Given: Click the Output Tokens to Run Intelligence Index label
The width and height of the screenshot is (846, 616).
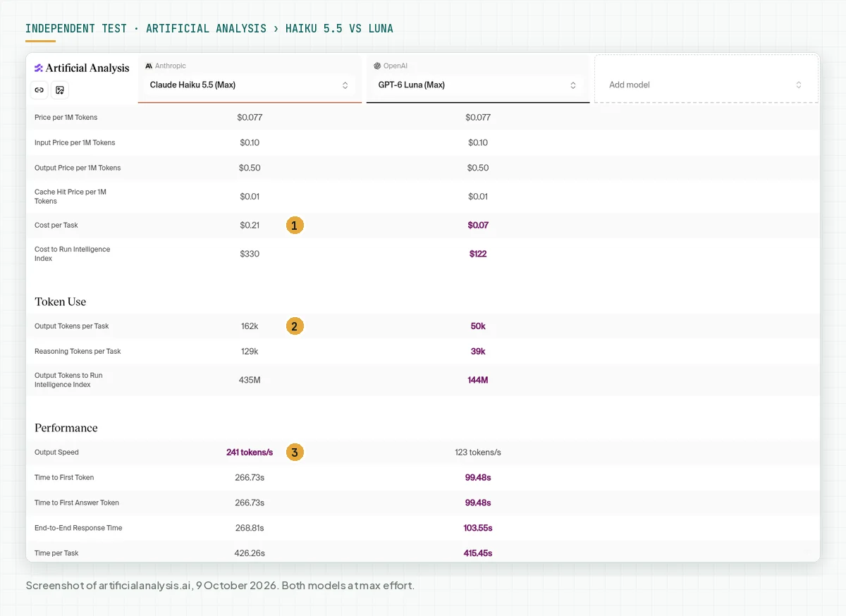Looking at the screenshot, I should point(69,380).
